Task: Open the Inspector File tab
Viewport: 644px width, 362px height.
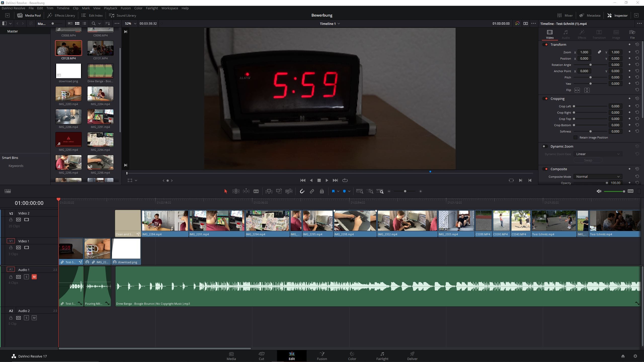Action: tap(632, 34)
